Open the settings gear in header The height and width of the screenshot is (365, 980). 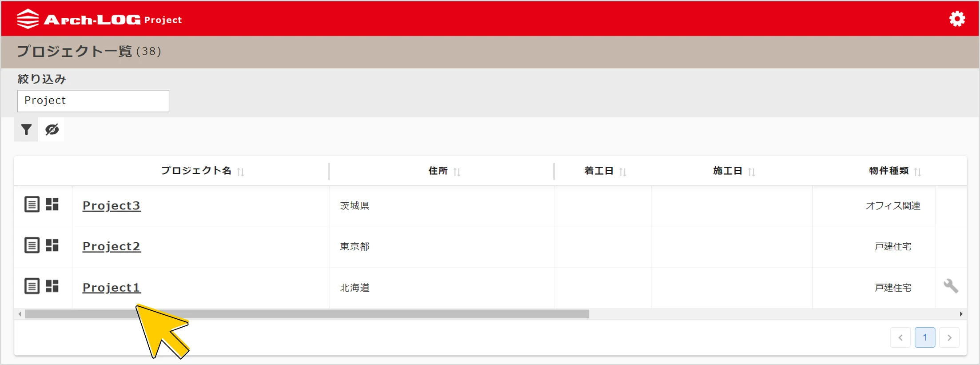pos(957,19)
